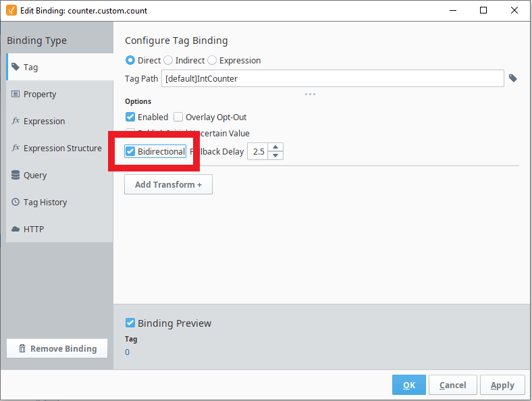
Task: Select the Expression radio button
Action: tap(212, 60)
